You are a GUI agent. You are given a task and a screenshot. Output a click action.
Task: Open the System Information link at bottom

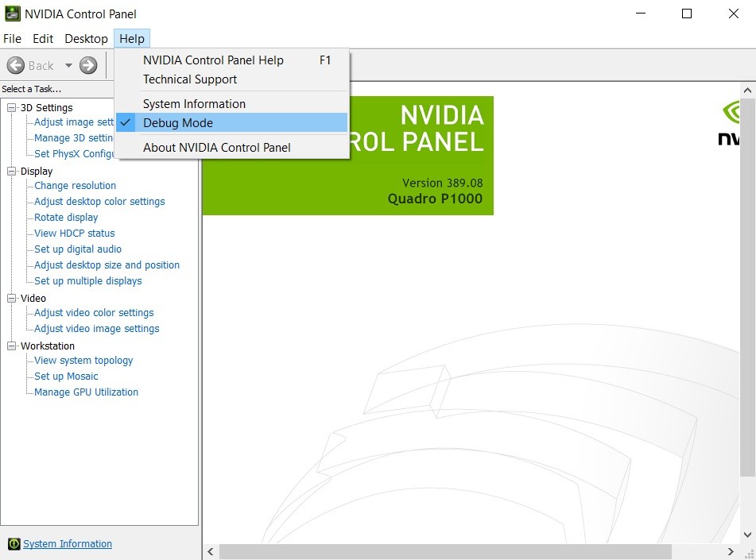pyautogui.click(x=68, y=543)
